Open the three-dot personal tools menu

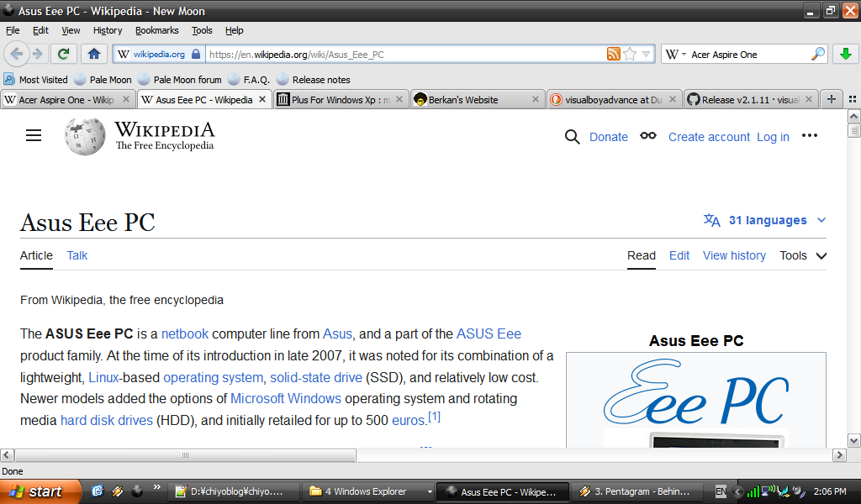click(810, 135)
